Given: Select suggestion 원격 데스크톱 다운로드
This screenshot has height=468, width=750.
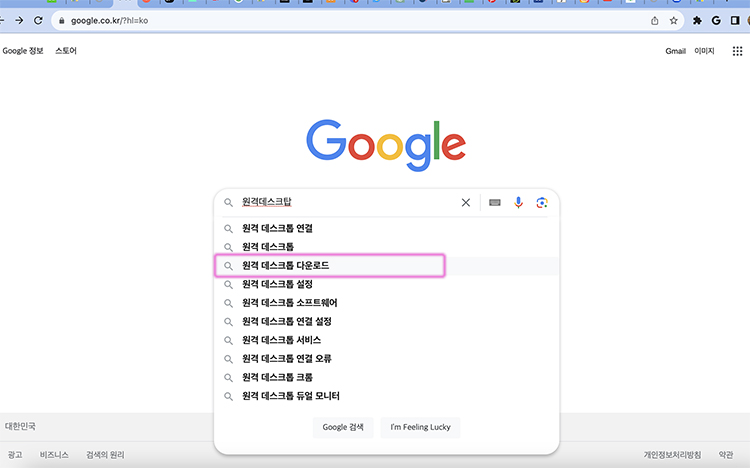Looking at the screenshot, I should coord(386,266).
